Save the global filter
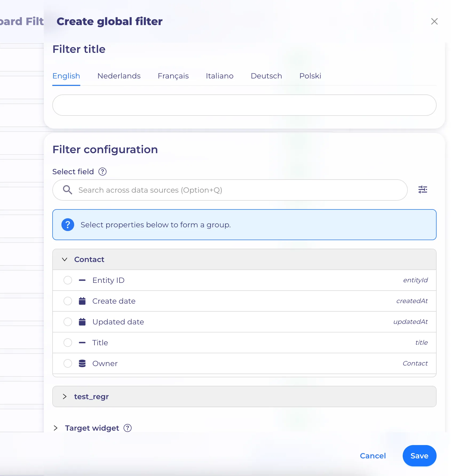Viewport: 451px width, 476px height. (x=420, y=456)
